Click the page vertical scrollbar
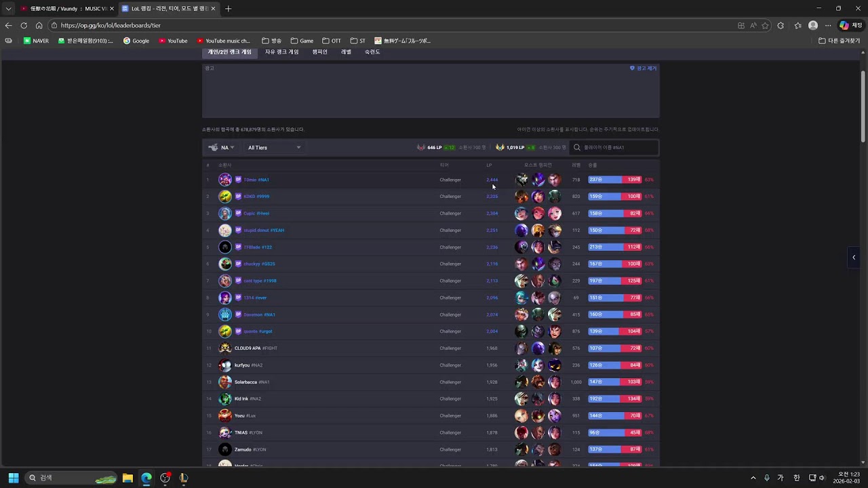This screenshot has width=868, height=488. pos(863,106)
